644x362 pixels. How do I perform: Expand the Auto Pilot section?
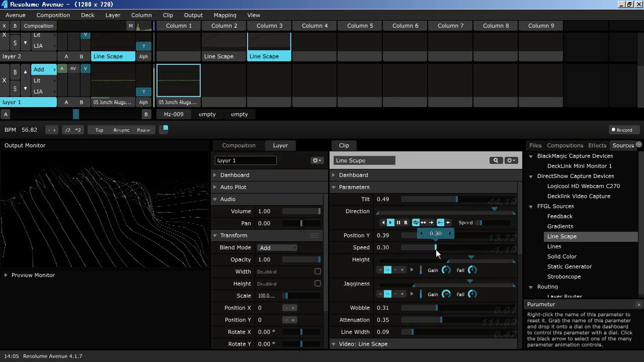click(233, 187)
